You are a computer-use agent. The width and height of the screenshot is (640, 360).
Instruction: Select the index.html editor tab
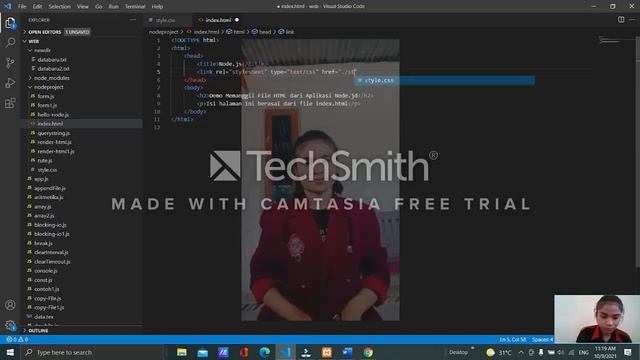coord(218,20)
